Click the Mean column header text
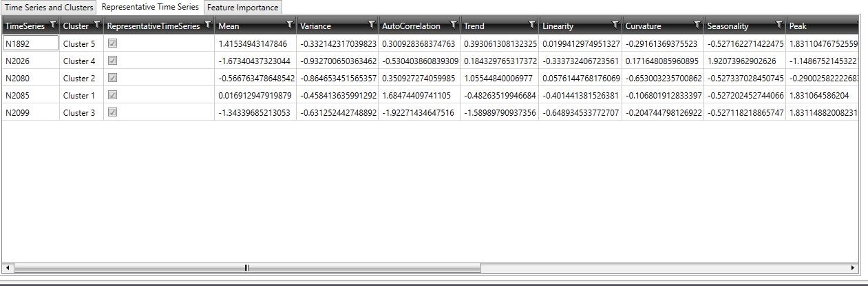Image resolution: width=868 pixels, height=286 pixels. point(229,26)
